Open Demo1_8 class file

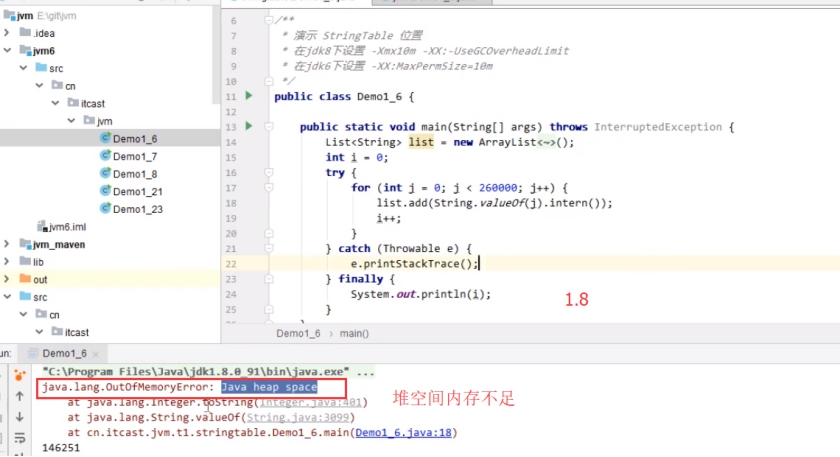[134, 174]
